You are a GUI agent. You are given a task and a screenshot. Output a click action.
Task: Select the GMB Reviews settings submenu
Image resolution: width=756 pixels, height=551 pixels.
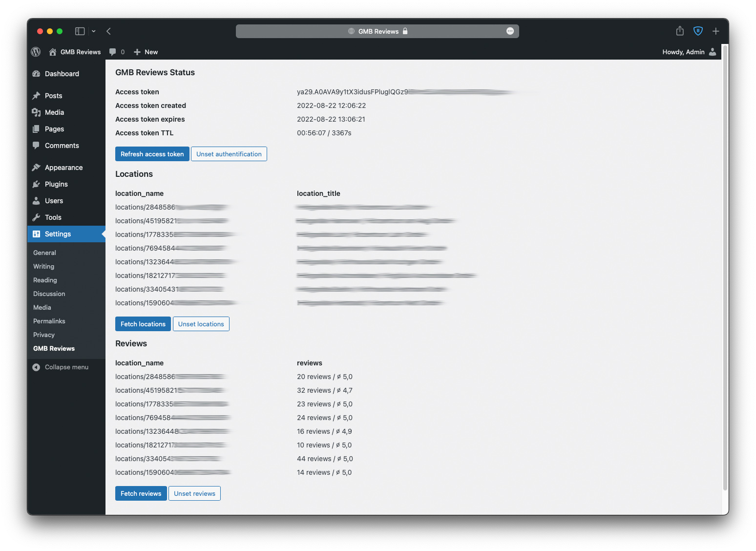pyautogui.click(x=54, y=348)
